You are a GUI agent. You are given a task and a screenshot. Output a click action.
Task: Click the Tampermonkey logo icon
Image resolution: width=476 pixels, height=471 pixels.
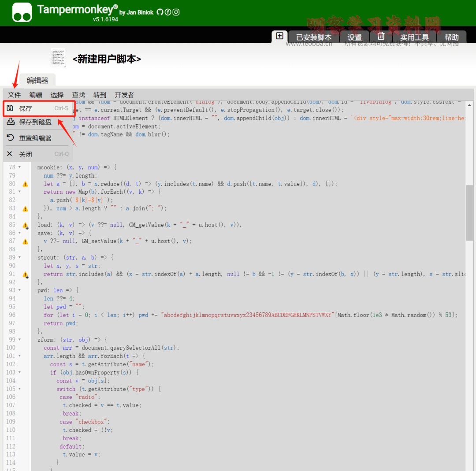click(x=22, y=12)
